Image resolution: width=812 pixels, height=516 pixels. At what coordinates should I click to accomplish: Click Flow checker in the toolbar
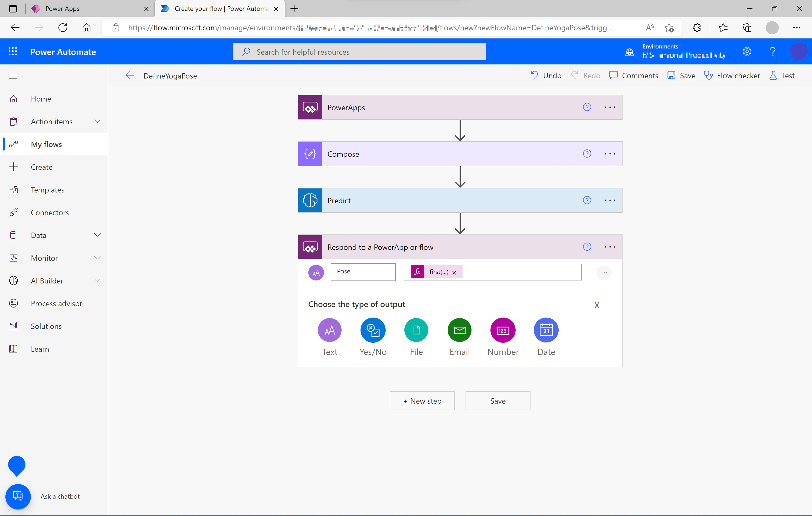pos(732,76)
